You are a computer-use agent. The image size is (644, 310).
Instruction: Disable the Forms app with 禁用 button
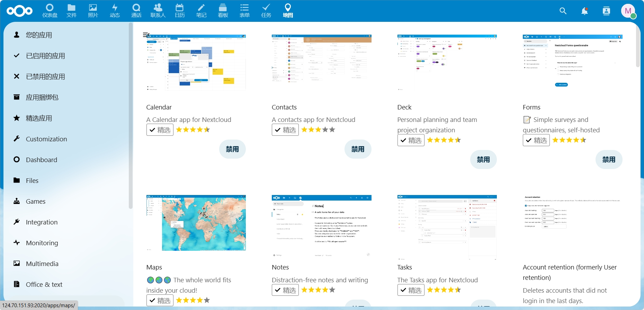609,160
